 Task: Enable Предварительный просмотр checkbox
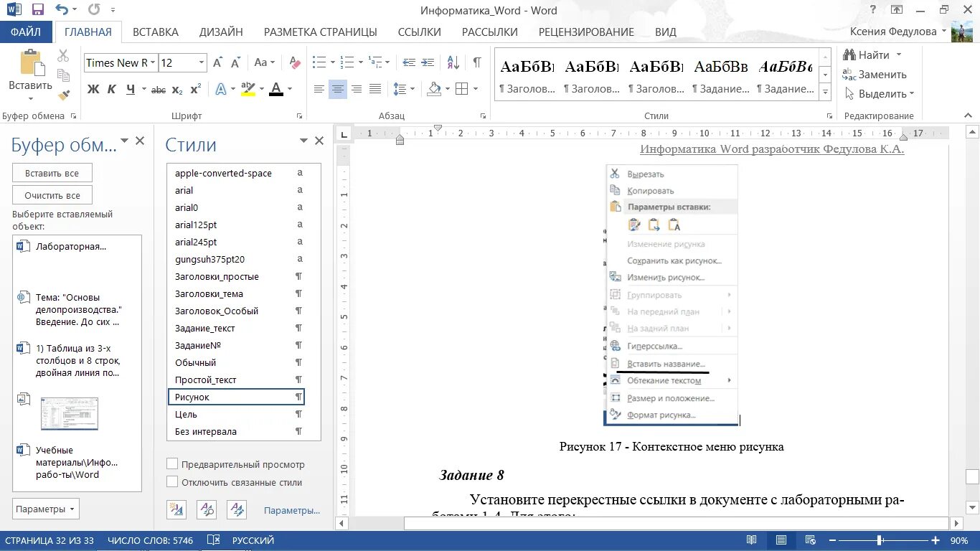click(172, 464)
